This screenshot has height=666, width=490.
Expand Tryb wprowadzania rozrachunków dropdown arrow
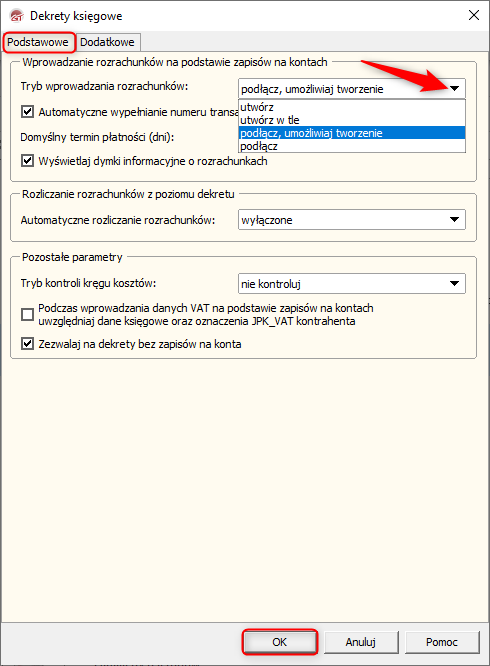455,89
